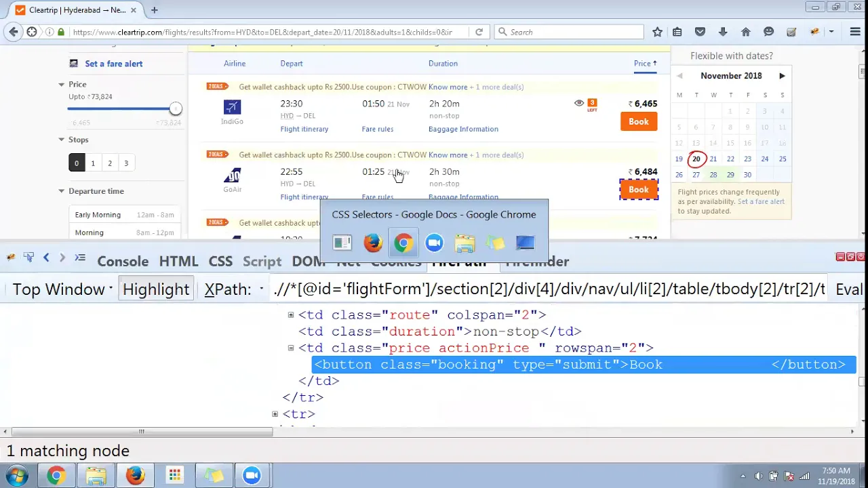Open the Firefox downloads arrow

[723, 32]
